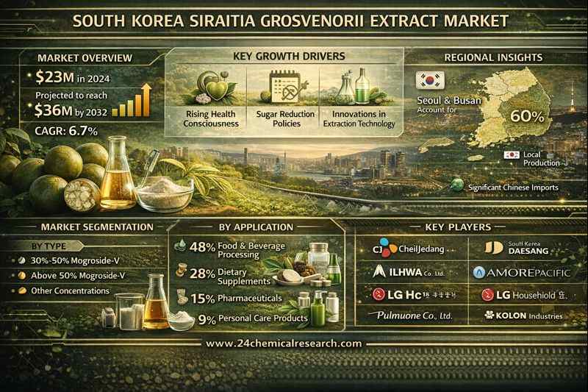The width and height of the screenshot is (588, 392).
Task: Open the www.24chemicalresearch.com link
Action: pos(284,343)
